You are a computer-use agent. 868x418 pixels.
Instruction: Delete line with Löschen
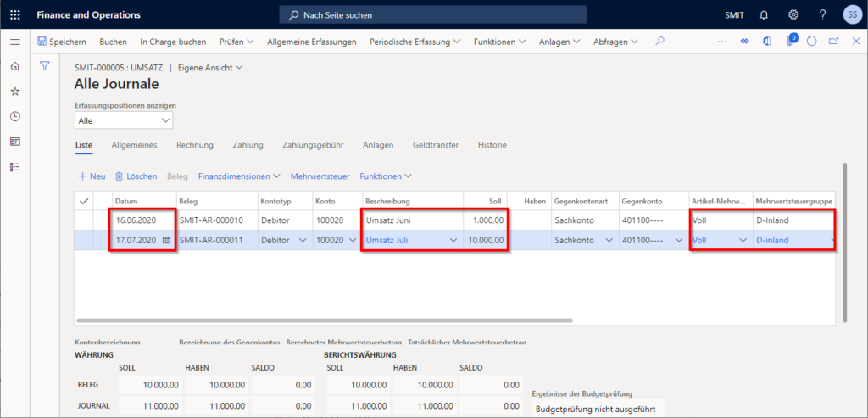(136, 176)
